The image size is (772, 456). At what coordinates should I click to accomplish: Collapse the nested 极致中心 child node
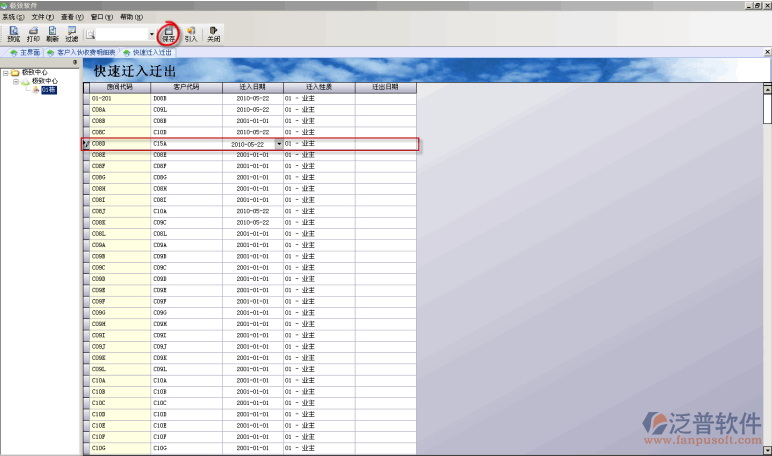coord(15,81)
